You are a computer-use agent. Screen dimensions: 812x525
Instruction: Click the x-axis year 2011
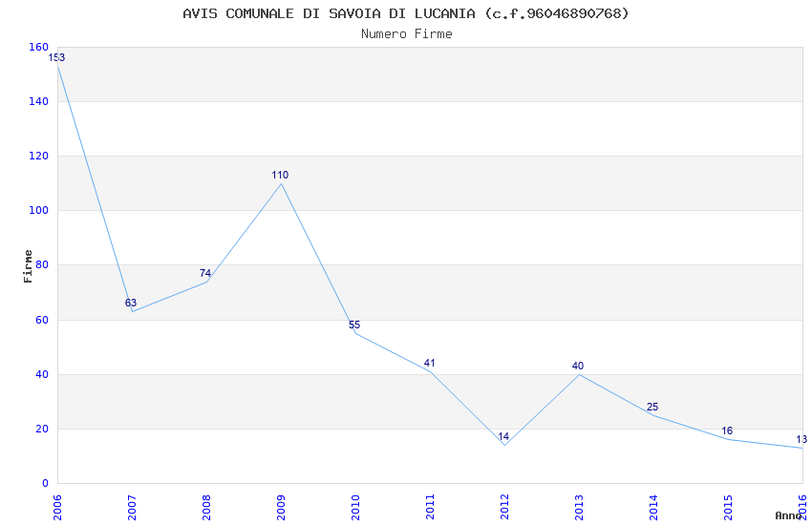(x=430, y=508)
